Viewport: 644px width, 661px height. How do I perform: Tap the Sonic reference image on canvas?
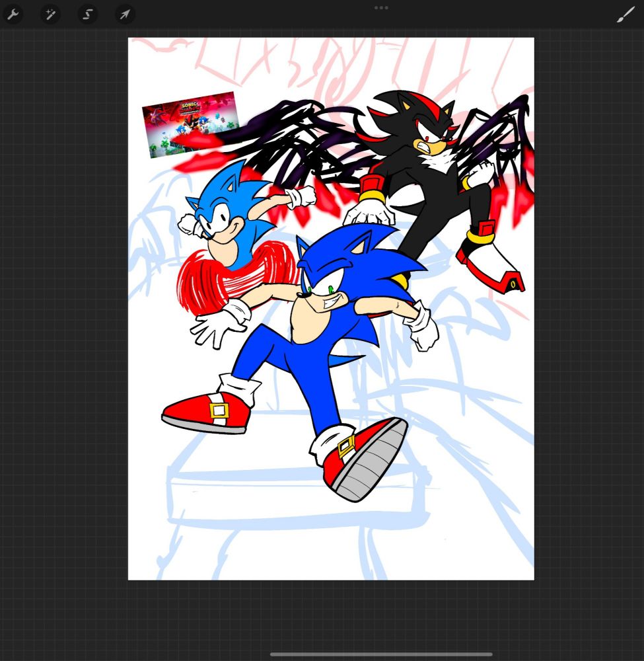click(191, 124)
